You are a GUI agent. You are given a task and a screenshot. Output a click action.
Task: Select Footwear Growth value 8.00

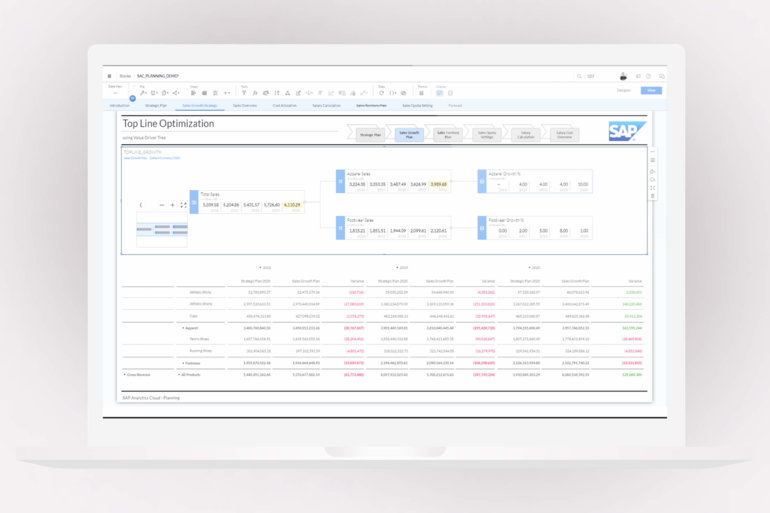point(564,231)
